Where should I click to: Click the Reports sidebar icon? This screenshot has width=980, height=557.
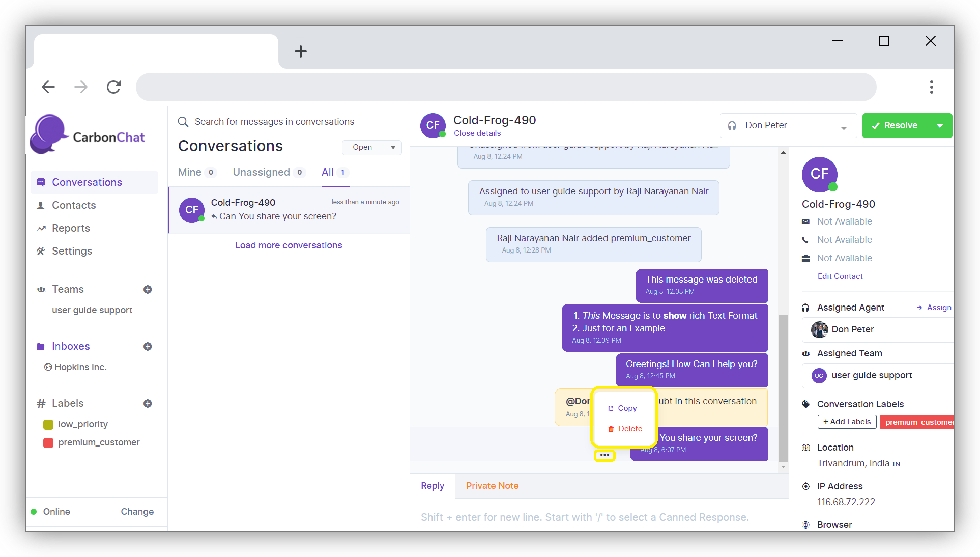click(x=41, y=228)
